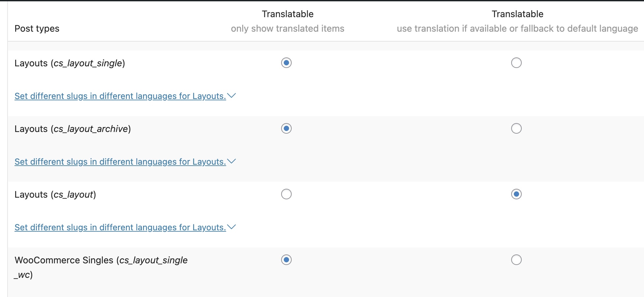Screen dimensions: 644x297
Task: Click the 'Layouts (cs_layout_archive)' row label
Action: (73, 129)
